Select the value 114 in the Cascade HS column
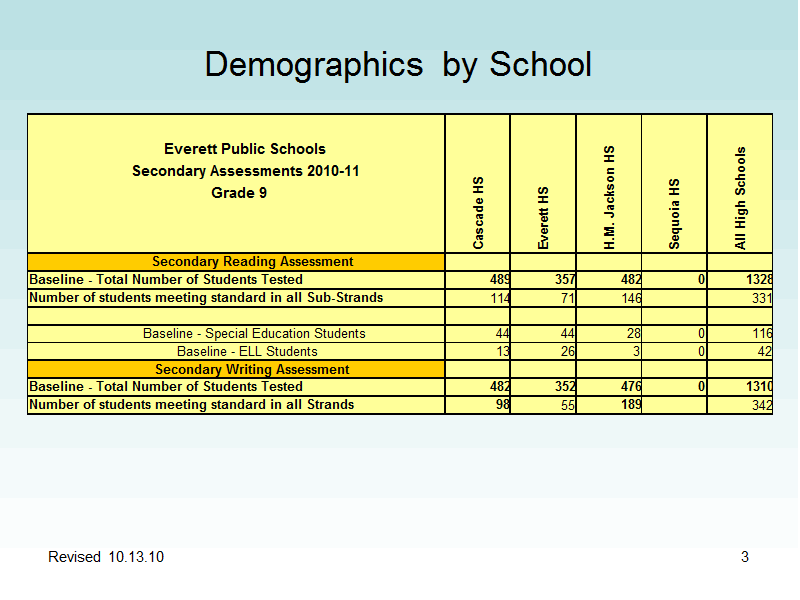Image resolution: width=800 pixels, height=600 pixels. coord(500,298)
